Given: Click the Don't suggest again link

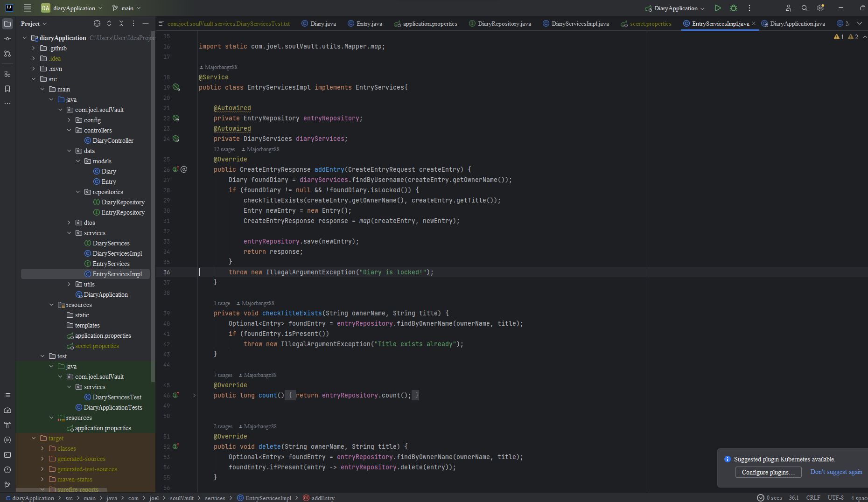Looking at the screenshot, I should click(x=836, y=472).
